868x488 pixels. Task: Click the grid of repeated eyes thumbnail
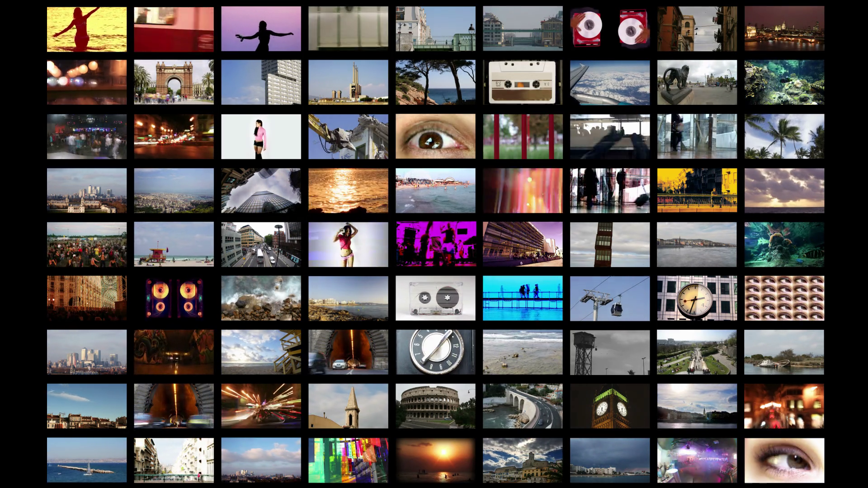coord(784,298)
